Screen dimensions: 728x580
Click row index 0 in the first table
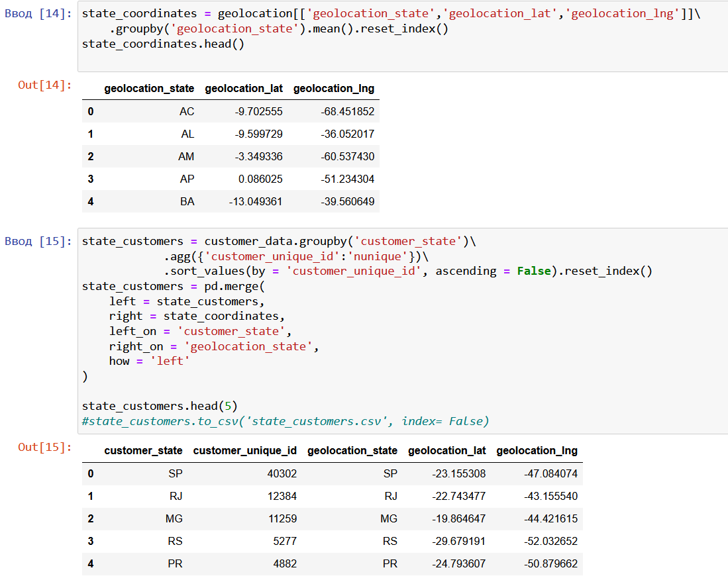tap(90, 111)
